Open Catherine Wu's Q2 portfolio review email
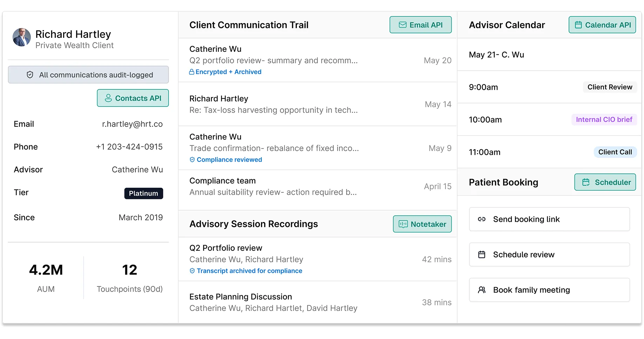 [x=317, y=60]
